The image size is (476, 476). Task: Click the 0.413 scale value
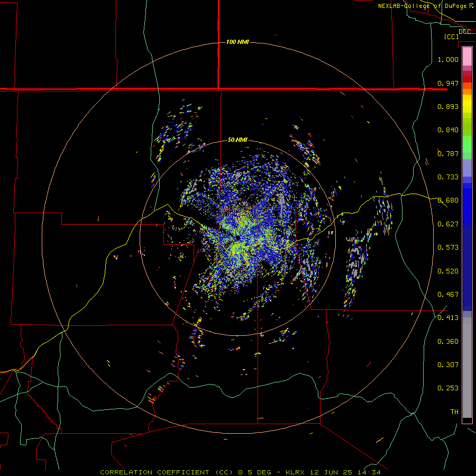point(448,318)
